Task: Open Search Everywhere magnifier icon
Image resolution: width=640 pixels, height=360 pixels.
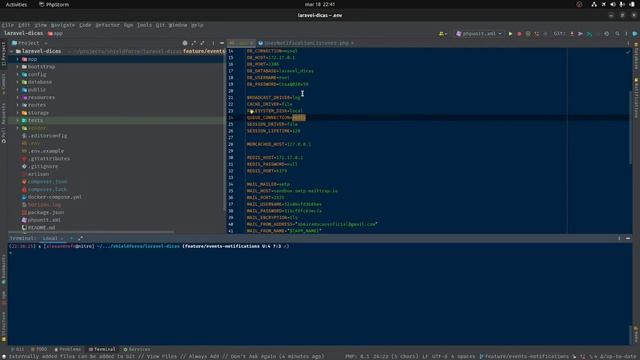Action: pyautogui.click(x=617, y=34)
